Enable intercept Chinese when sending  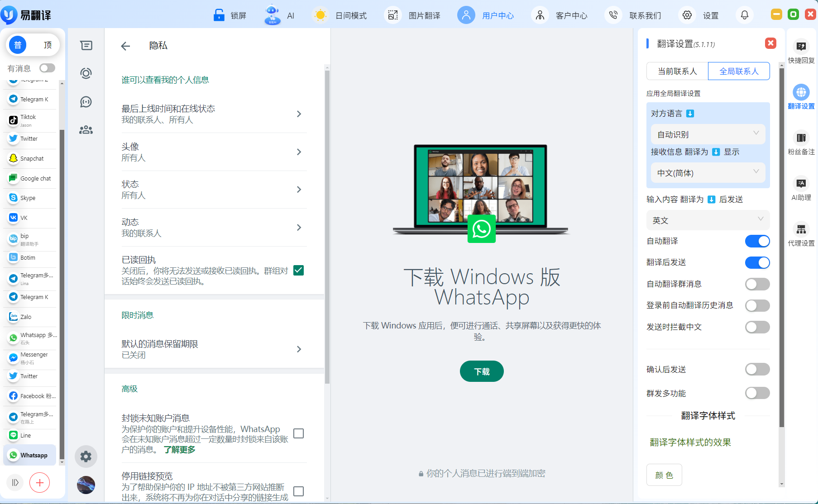pyautogui.click(x=757, y=327)
